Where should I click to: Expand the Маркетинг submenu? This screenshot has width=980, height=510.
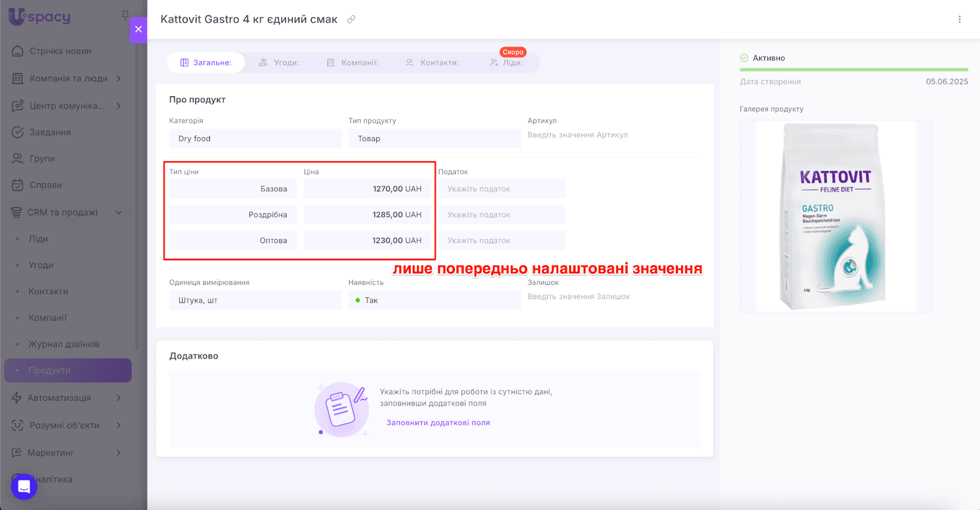point(119,452)
